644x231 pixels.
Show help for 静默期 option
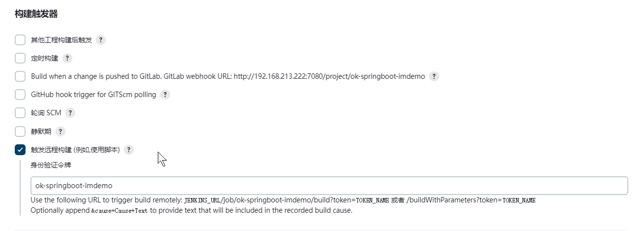pyautogui.click(x=60, y=132)
